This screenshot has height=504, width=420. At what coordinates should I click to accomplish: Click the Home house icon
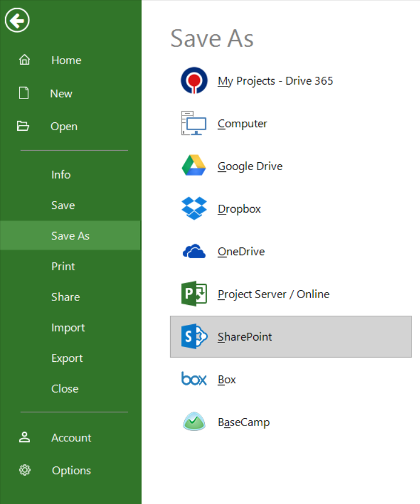[24, 60]
